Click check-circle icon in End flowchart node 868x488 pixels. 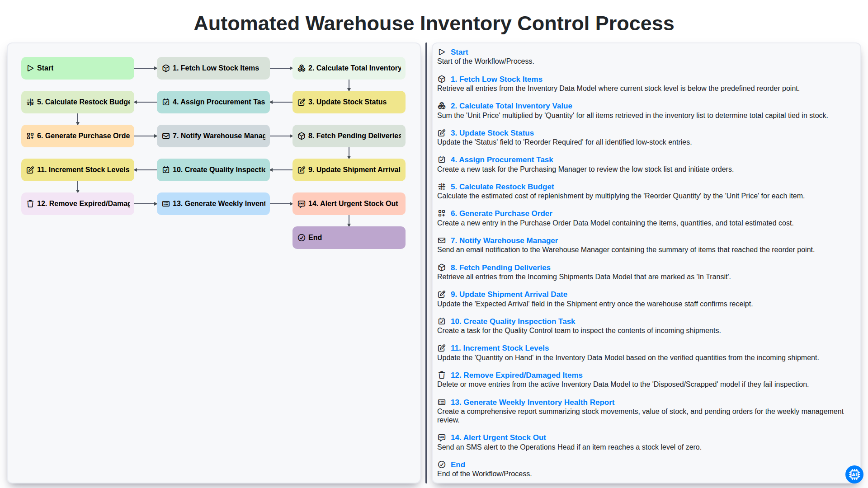tap(302, 238)
